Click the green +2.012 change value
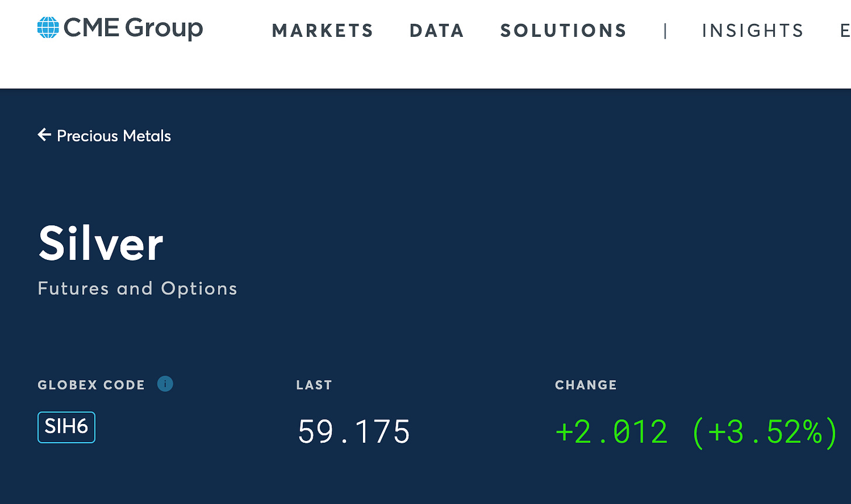Viewport: 851px width, 504px height. 611,432
